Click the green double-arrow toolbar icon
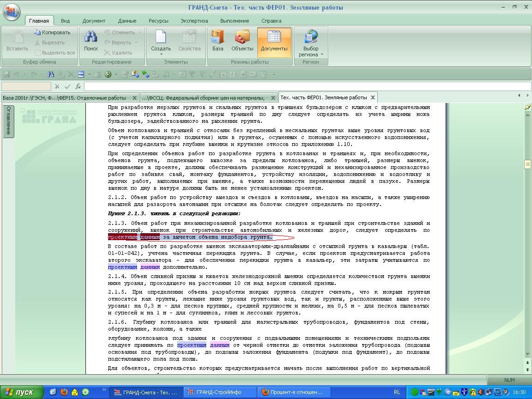 [145, 74]
